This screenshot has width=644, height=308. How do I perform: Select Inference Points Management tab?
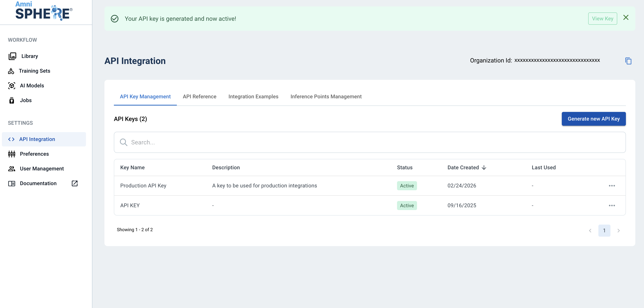[326, 97]
